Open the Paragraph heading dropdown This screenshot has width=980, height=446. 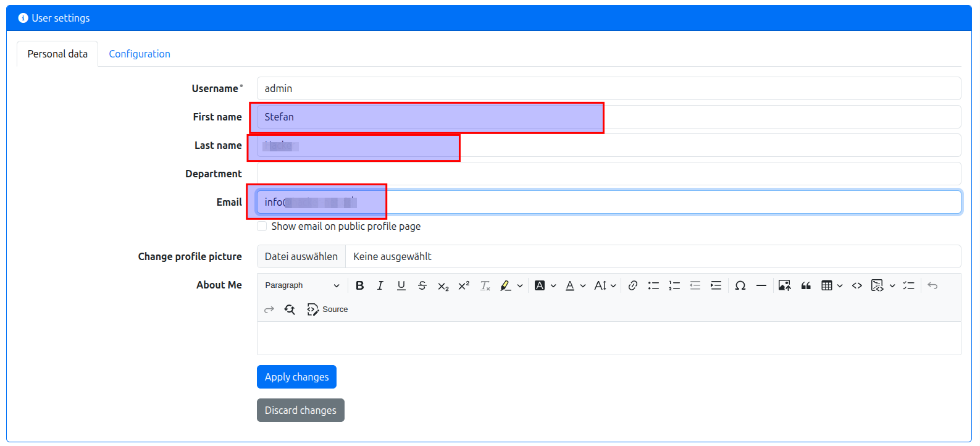tap(302, 285)
